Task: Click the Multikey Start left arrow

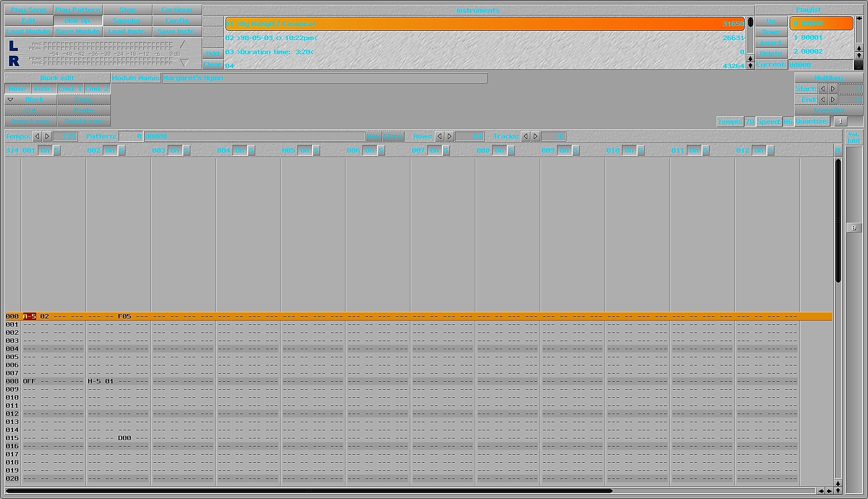Action: click(823, 89)
